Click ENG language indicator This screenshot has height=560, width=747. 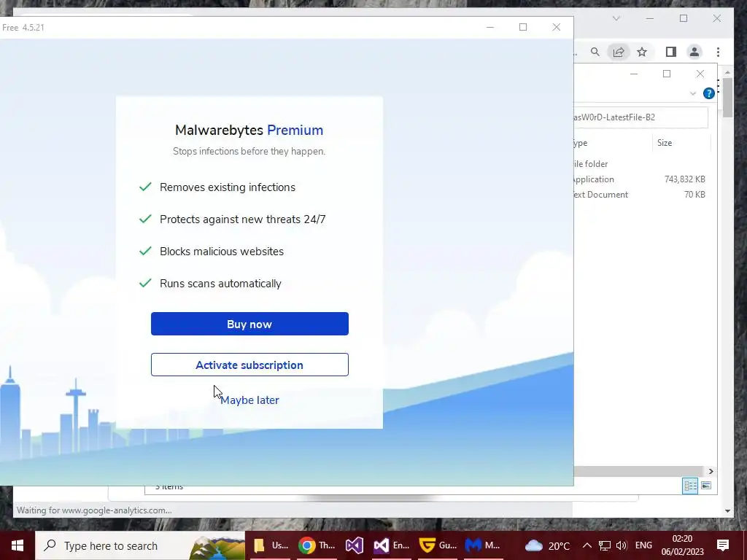[x=643, y=545]
